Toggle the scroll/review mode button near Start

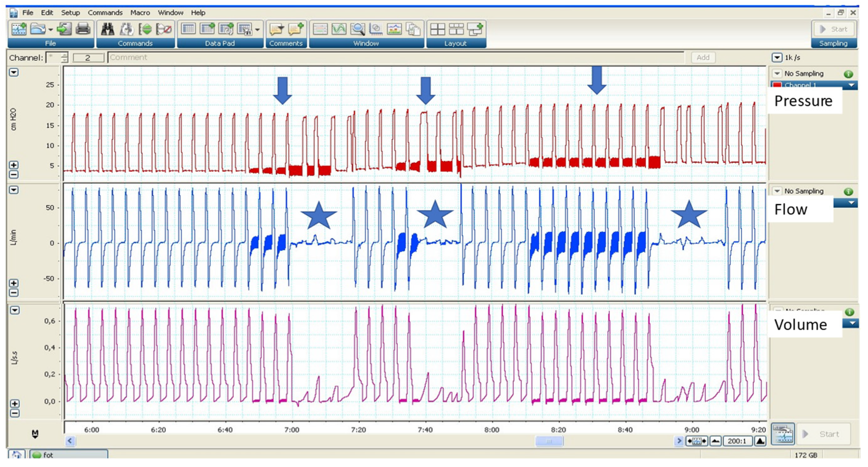782,434
